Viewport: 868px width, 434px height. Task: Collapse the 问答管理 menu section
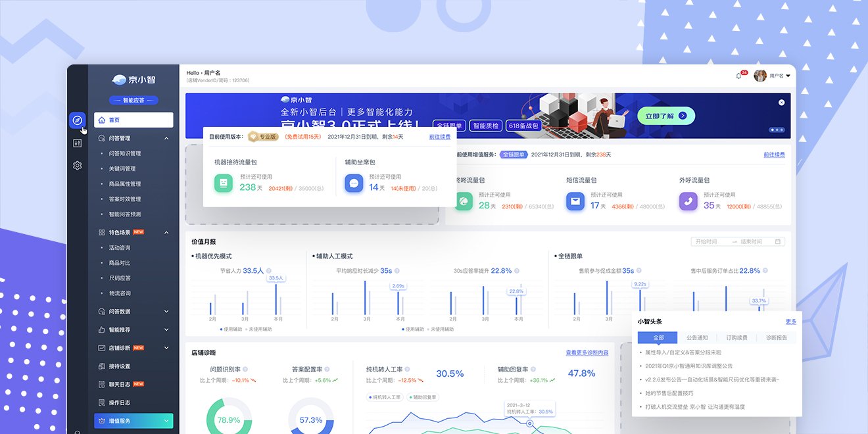166,138
